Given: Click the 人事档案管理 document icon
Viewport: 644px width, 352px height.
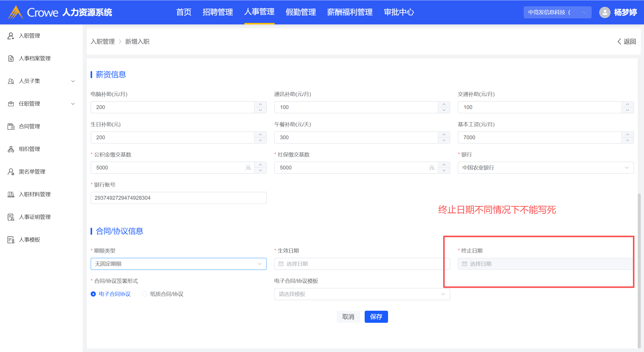Looking at the screenshot, I should click(11, 58).
